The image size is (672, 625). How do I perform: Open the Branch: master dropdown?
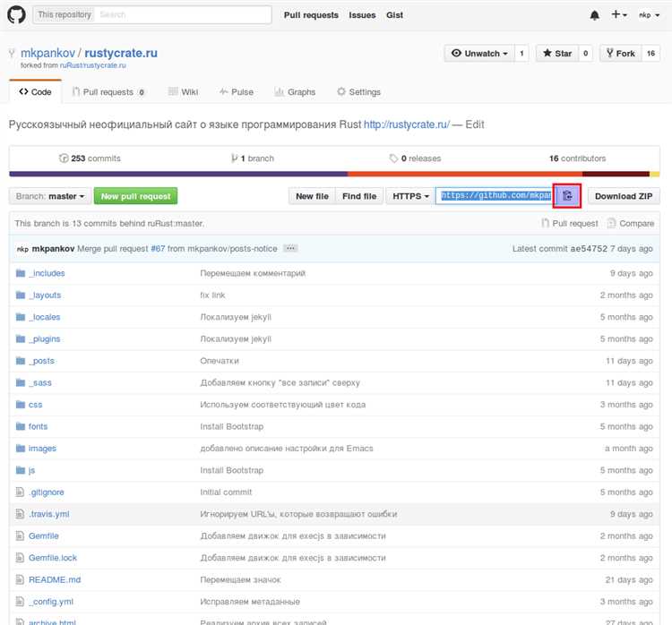pyautogui.click(x=50, y=196)
